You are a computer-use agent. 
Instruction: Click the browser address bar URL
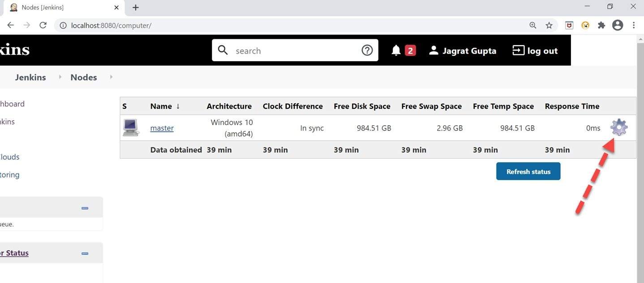[111, 25]
